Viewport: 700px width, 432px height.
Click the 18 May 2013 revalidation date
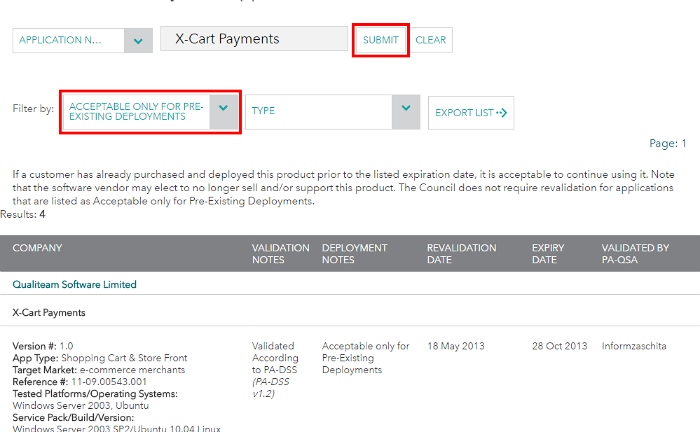click(x=455, y=346)
